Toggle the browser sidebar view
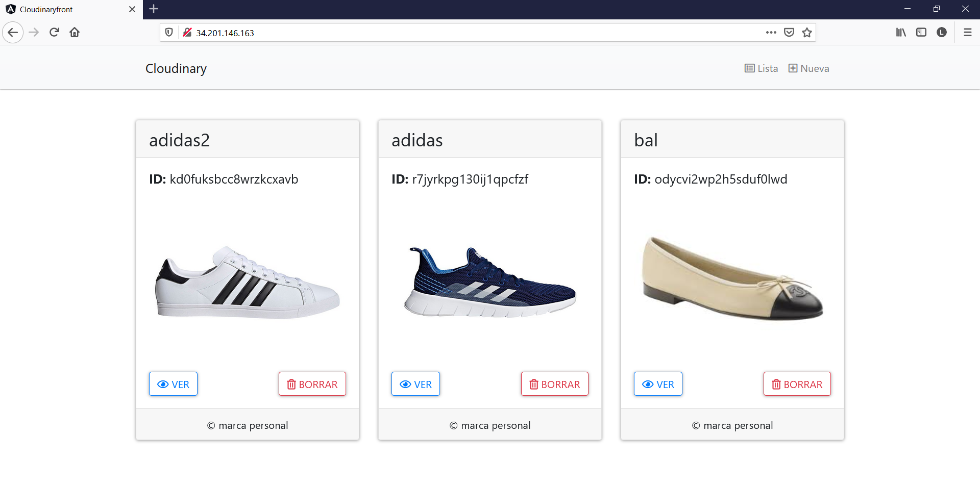Screen dimensions: 980x488 [x=921, y=33]
